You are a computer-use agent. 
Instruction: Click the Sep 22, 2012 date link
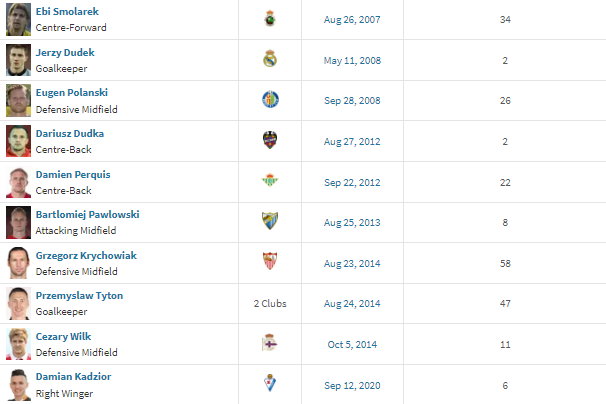click(352, 181)
